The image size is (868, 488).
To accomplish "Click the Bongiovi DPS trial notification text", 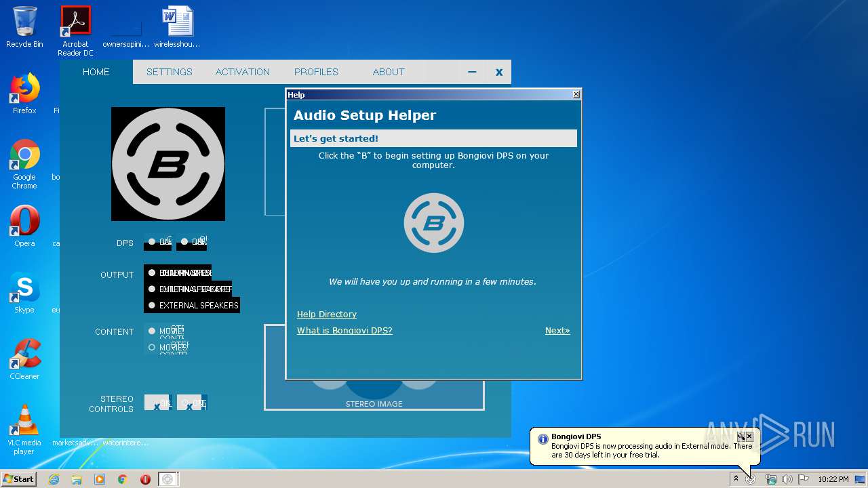I will coord(652,451).
